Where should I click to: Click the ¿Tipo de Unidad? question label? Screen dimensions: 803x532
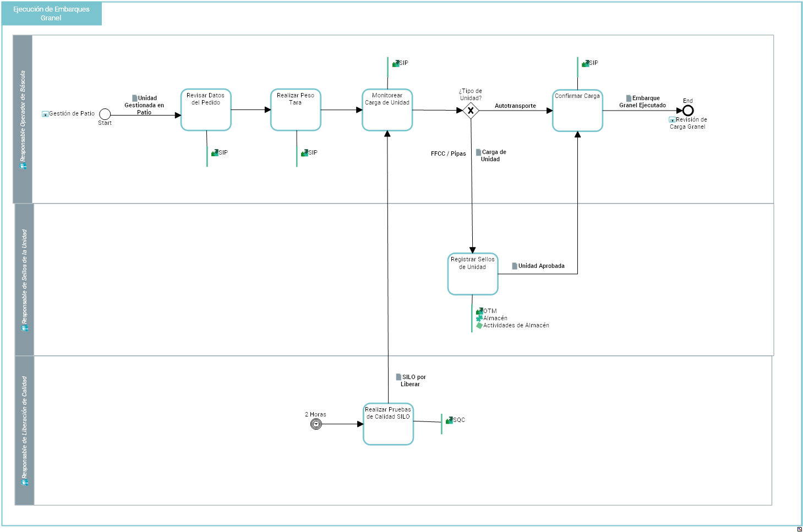pyautogui.click(x=471, y=95)
